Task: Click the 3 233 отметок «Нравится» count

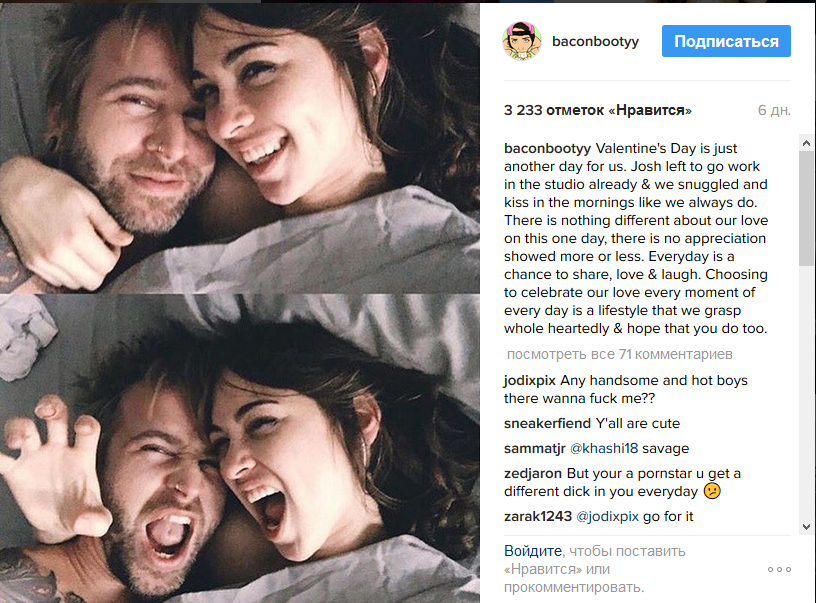Action: tap(597, 110)
